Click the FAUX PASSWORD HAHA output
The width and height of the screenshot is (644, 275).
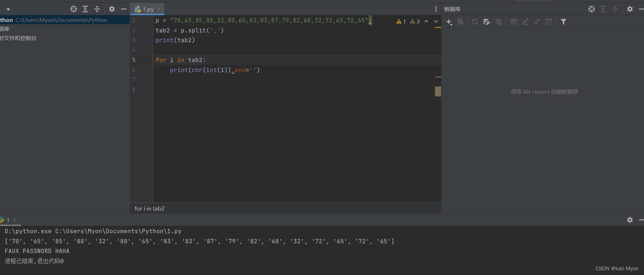(x=37, y=251)
